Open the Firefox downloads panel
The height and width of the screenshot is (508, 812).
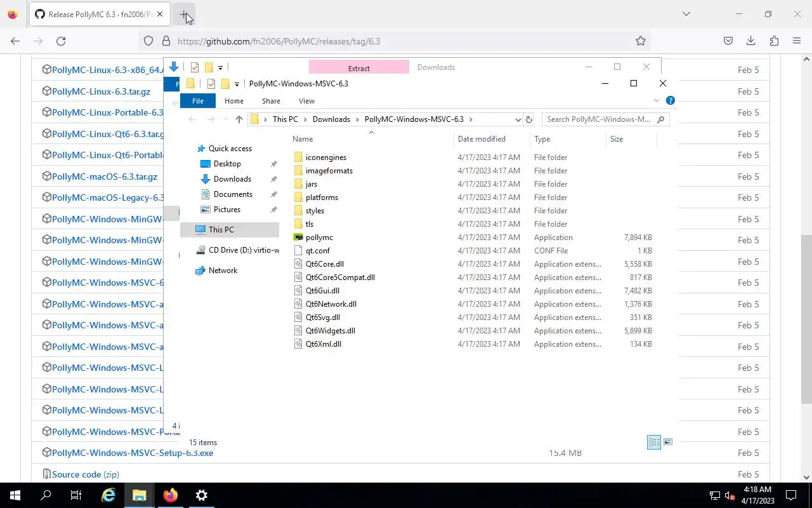click(751, 41)
